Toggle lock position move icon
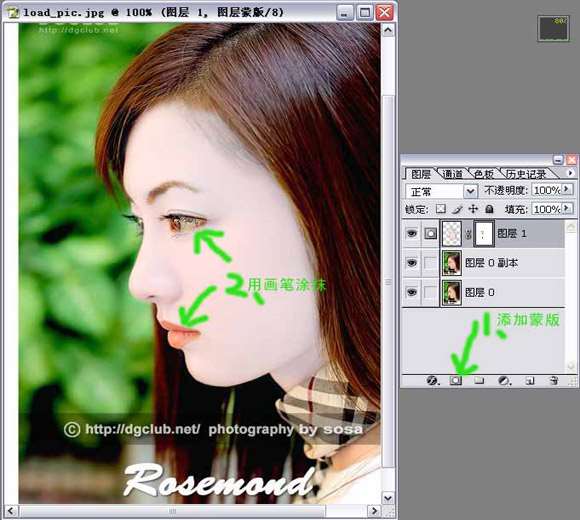Image resolution: width=580 pixels, height=520 pixels. (473, 209)
